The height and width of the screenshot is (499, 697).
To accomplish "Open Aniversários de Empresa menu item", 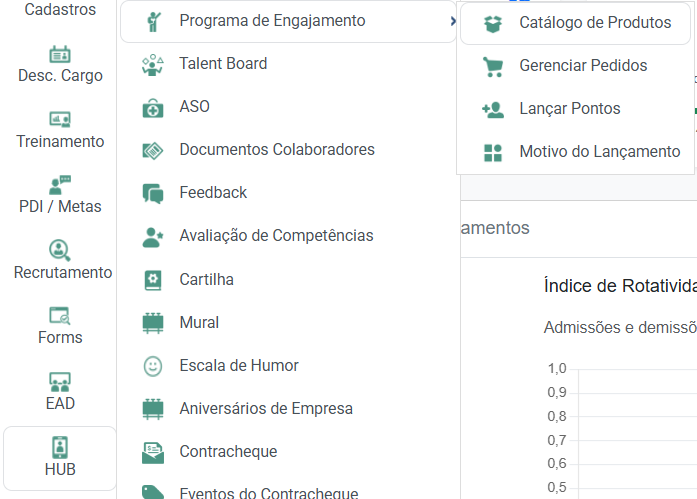I will pyautogui.click(x=265, y=409).
